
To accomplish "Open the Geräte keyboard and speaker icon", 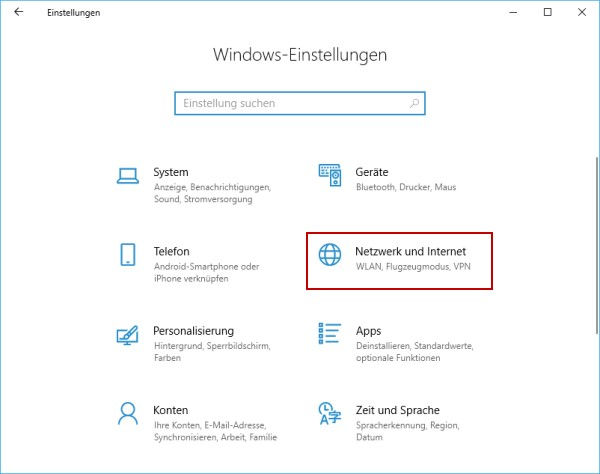I will 330,175.
